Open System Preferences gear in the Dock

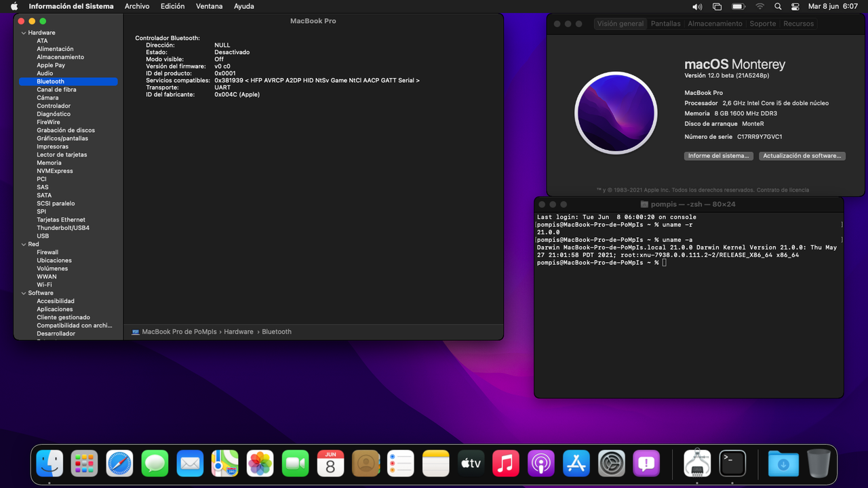coord(612,464)
